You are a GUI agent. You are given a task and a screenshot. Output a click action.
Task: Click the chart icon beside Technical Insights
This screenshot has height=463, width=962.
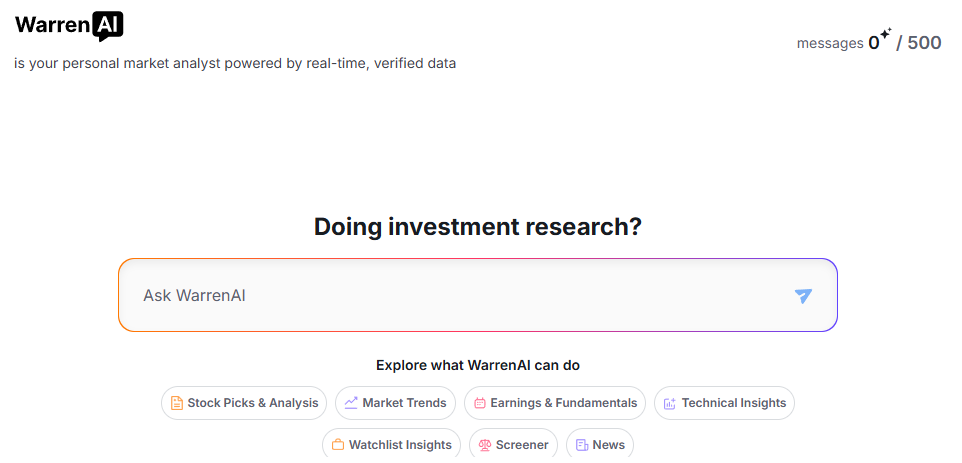coord(670,404)
